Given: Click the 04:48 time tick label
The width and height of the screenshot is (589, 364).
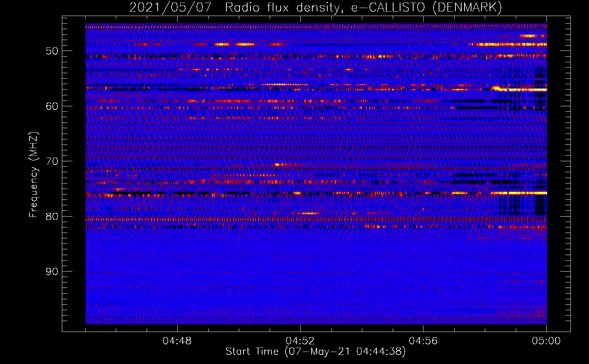Looking at the screenshot, I should point(177,341).
